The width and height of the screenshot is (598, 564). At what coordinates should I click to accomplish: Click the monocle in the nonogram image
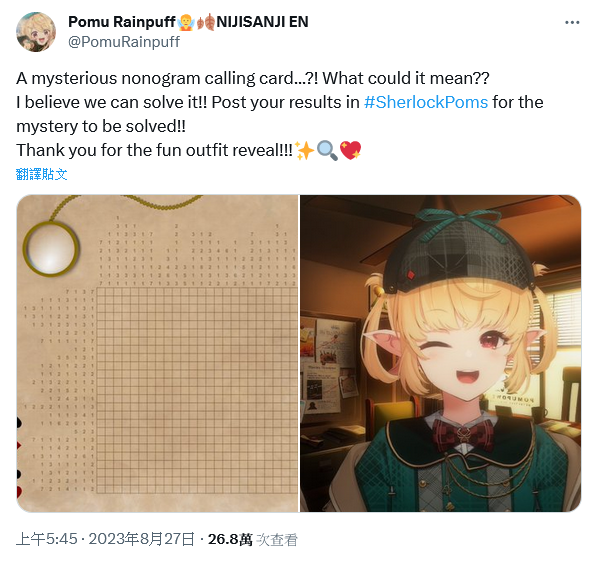pos(51,249)
